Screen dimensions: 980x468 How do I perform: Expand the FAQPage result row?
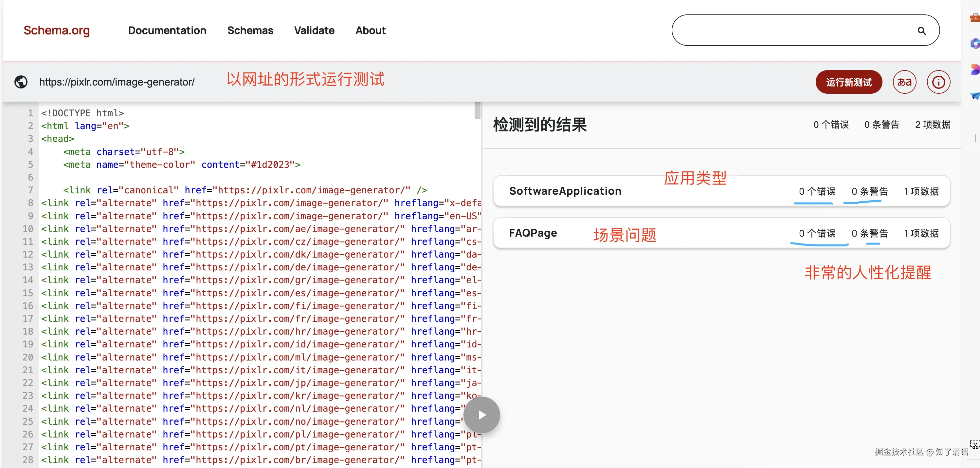coord(533,233)
